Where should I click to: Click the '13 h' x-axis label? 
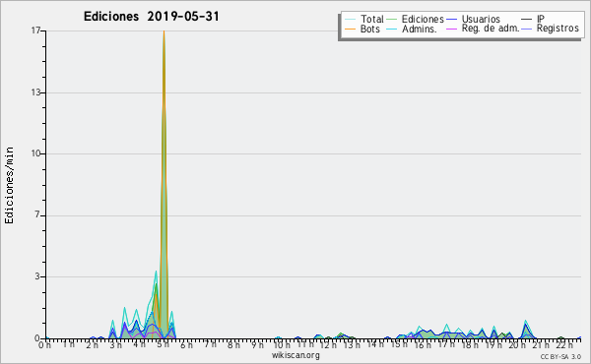point(353,344)
